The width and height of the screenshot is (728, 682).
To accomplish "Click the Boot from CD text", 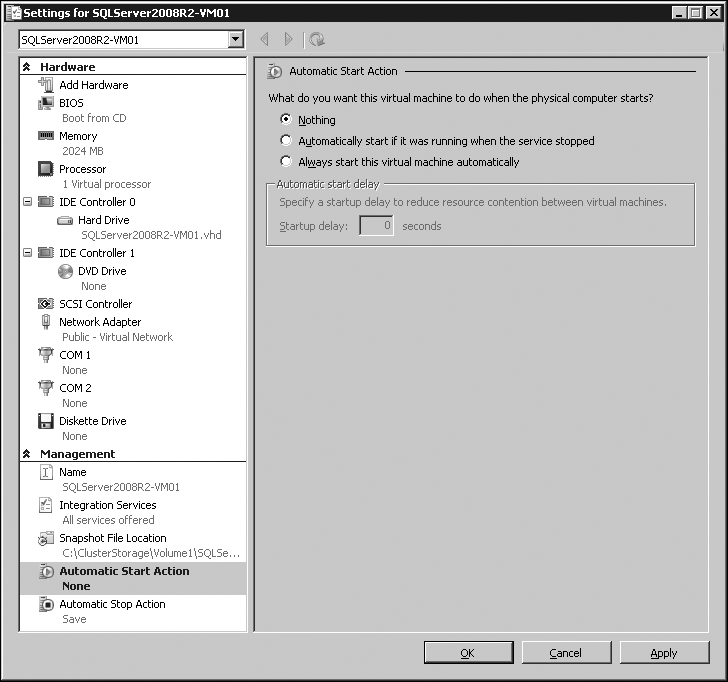I will click(x=94, y=118).
